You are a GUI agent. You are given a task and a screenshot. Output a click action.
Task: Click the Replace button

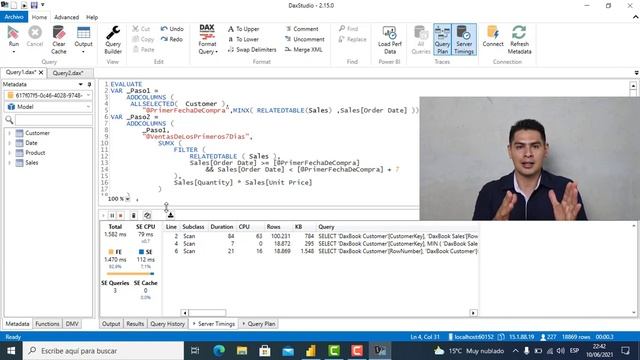pos(352,39)
